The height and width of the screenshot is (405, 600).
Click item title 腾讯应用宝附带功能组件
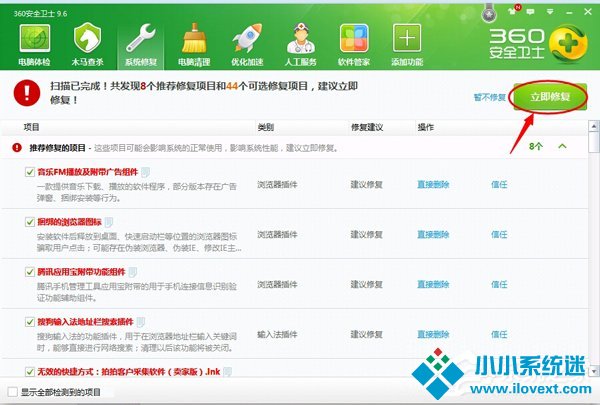[81, 272]
